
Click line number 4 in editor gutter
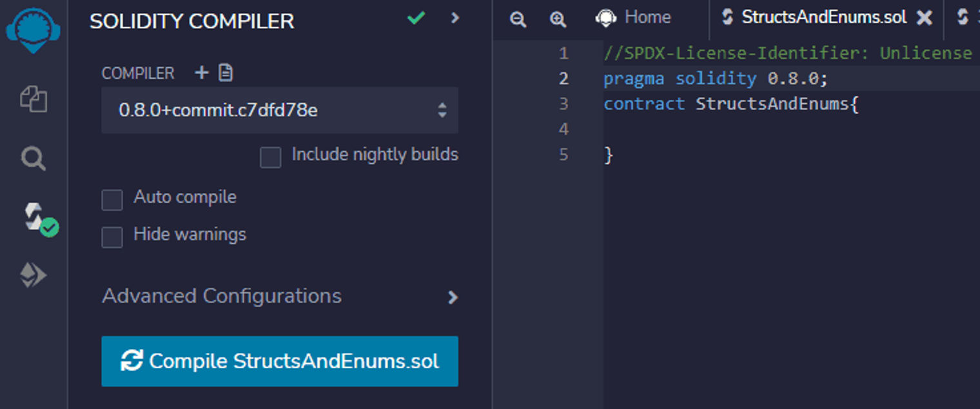tap(563, 129)
